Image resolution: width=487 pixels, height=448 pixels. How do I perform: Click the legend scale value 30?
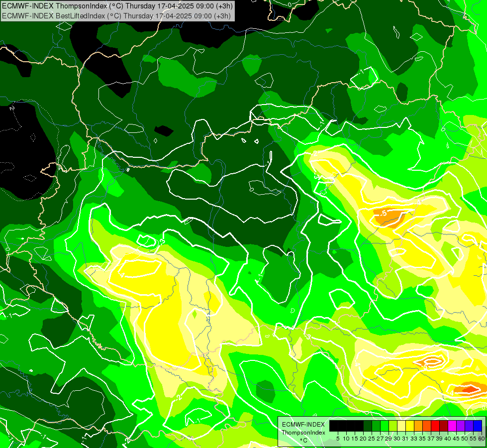(x=397, y=439)
